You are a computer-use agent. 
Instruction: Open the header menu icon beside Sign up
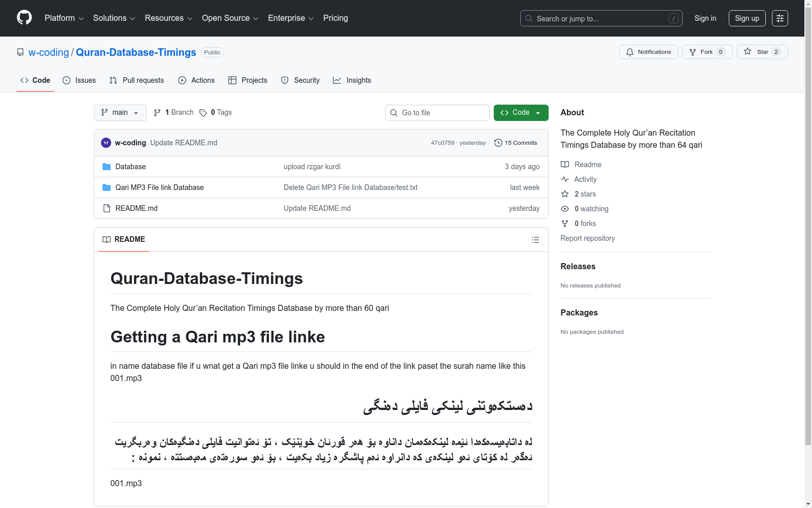(x=780, y=18)
